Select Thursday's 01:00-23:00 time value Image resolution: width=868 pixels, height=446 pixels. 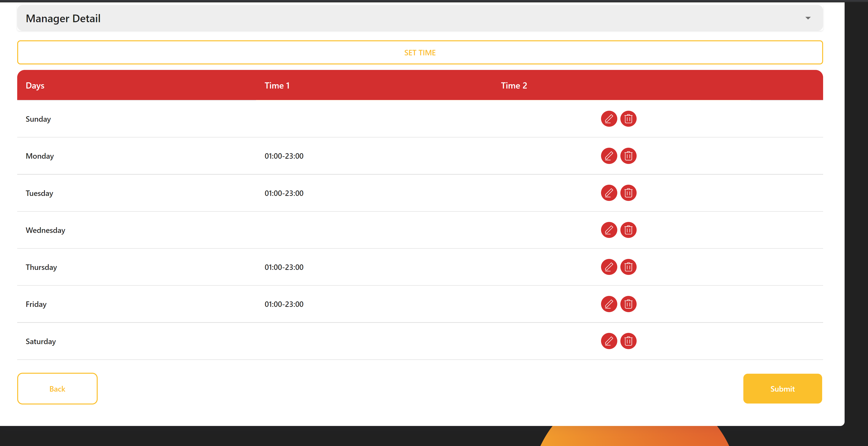[284, 267]
